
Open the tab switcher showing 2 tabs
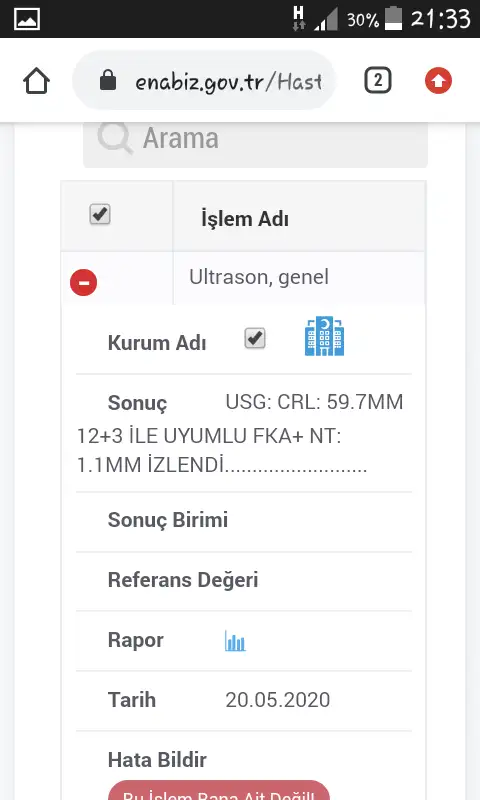point(377,81)
